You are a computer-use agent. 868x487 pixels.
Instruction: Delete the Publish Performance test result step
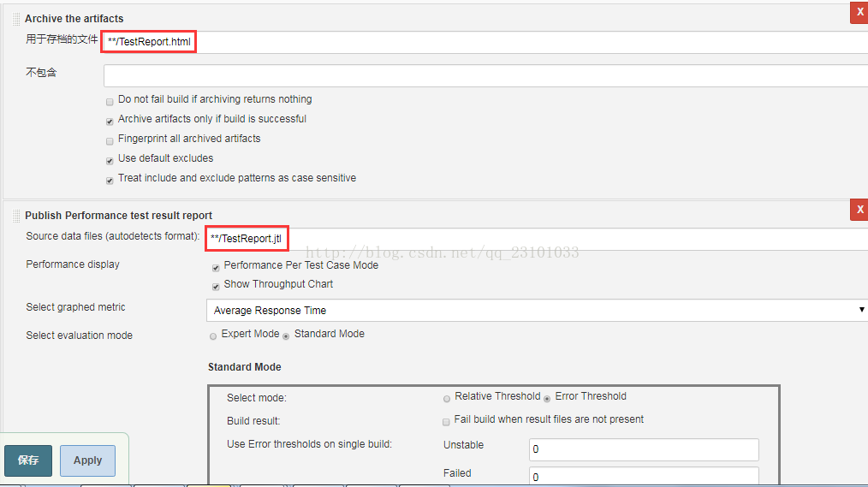pyautogui.click(x=859, y=209)
